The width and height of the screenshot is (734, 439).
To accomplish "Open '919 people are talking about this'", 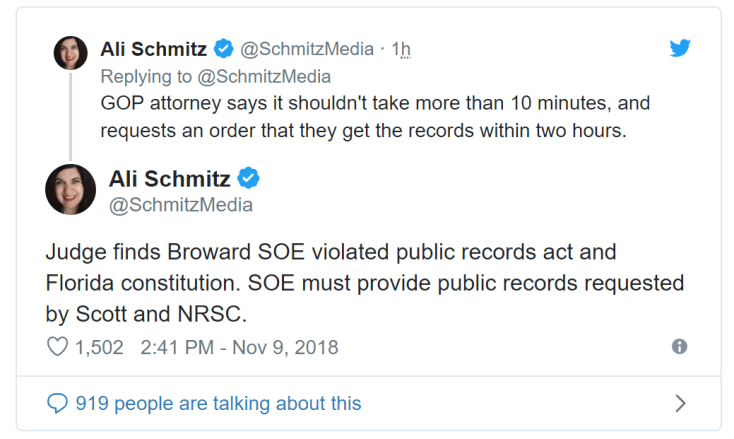I will (x=218, y=403).
